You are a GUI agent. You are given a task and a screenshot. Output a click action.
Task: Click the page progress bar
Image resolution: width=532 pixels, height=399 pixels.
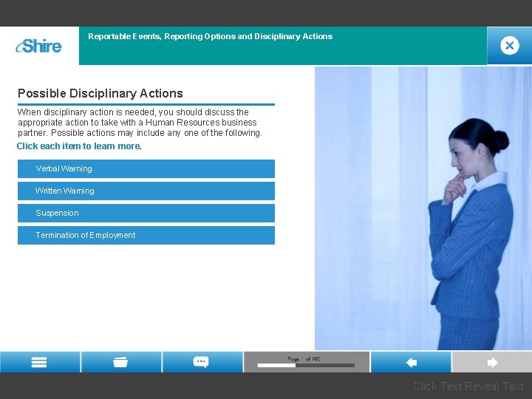[306, 366]
